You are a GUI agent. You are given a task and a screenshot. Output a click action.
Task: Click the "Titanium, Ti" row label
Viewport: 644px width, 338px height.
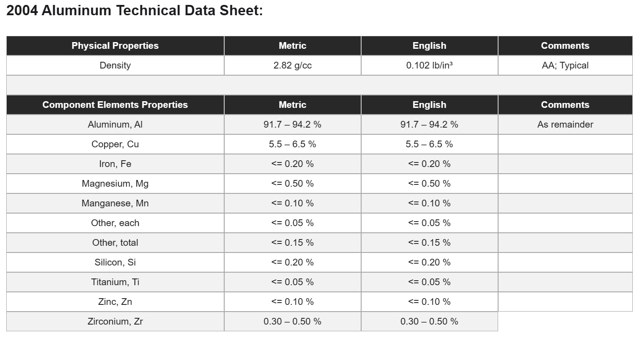[x=115, y=282]
